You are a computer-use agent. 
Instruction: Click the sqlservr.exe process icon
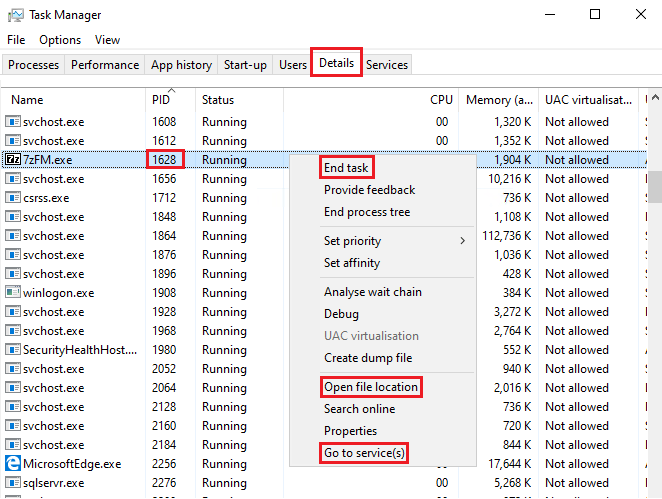point(13,483)
